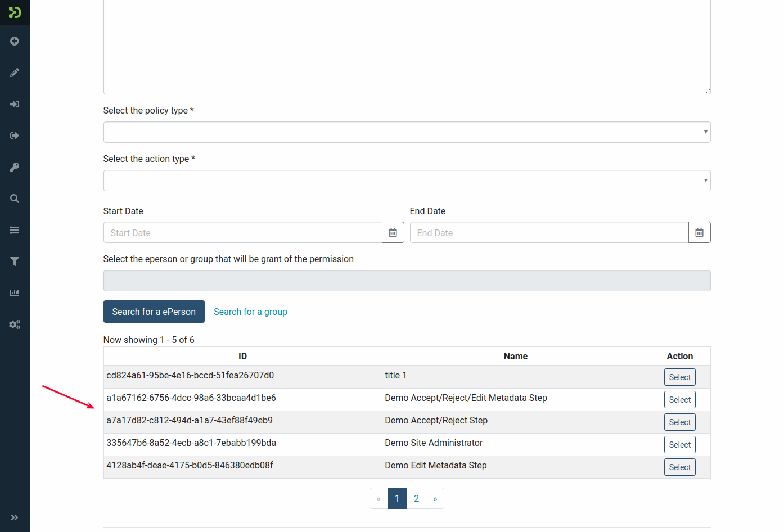Select Demo Accept/Reject/Edit Metadata Step

(679, 400)
